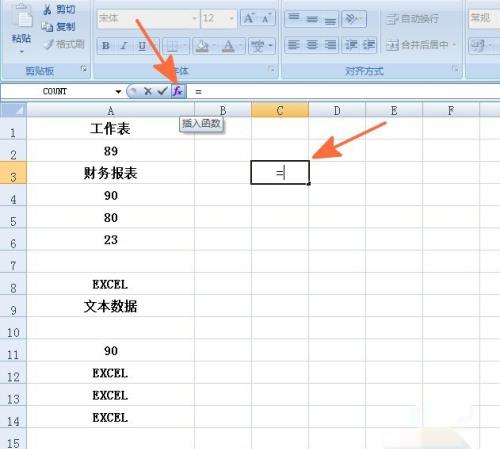Toggle underline formatting

pyautogui.click(x=143, y=46)
